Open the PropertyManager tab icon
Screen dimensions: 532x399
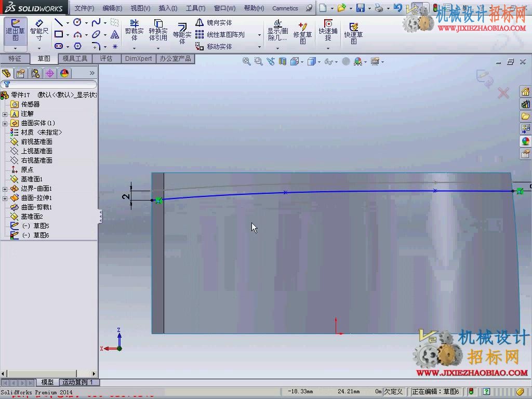[x=21, y=73]
